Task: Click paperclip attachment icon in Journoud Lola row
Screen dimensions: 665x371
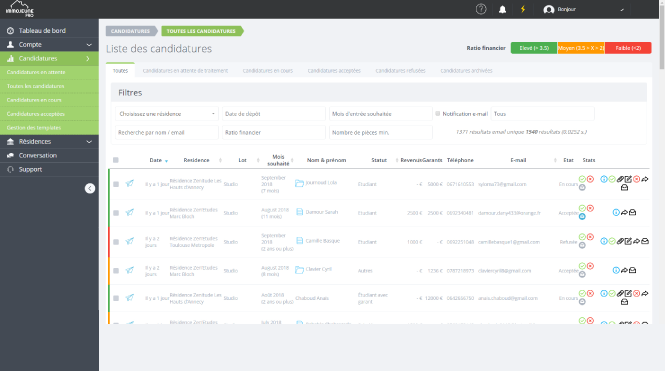Action: [x=620, y=179]
